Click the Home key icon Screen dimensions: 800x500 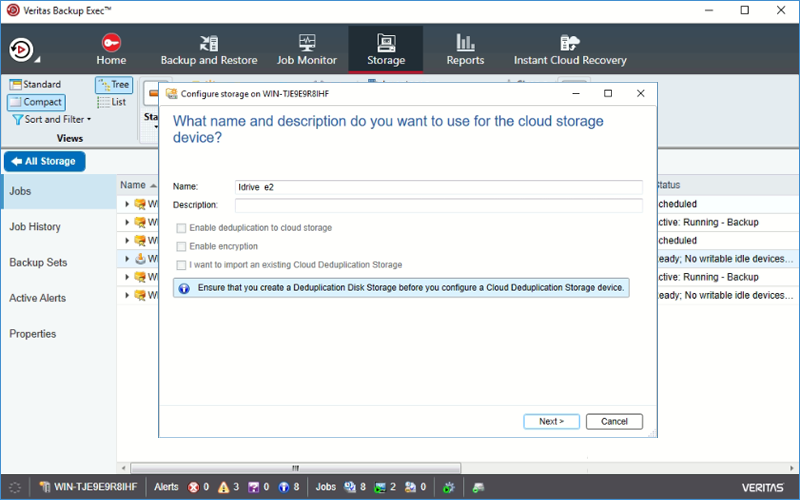[111, 42]
